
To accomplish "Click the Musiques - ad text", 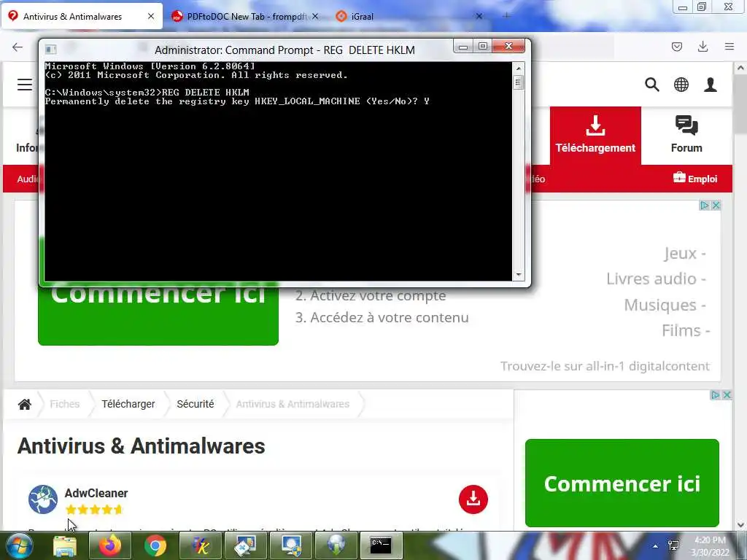I will [665, 305].
